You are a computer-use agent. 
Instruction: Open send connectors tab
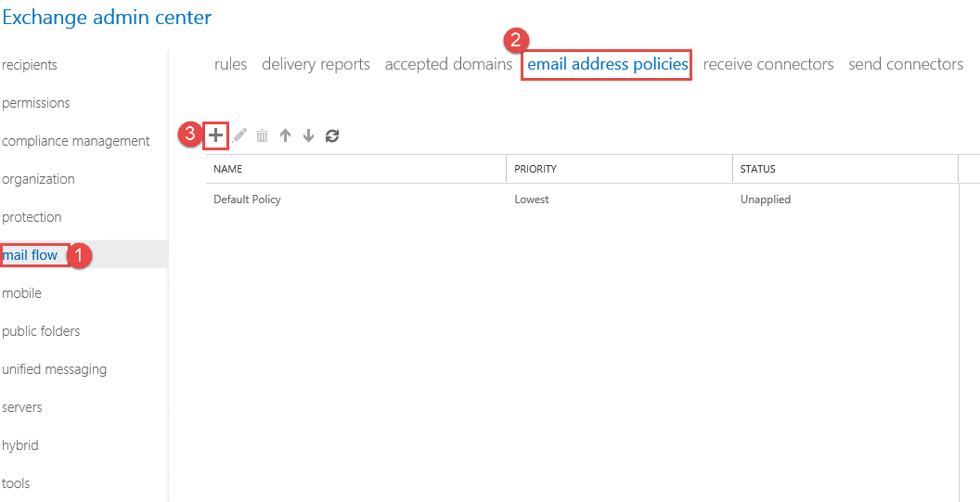[x=906, y=64]
